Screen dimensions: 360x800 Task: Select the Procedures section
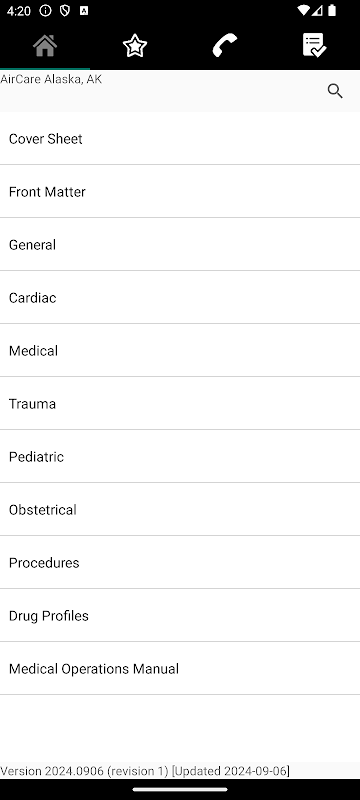pos(180,563)
